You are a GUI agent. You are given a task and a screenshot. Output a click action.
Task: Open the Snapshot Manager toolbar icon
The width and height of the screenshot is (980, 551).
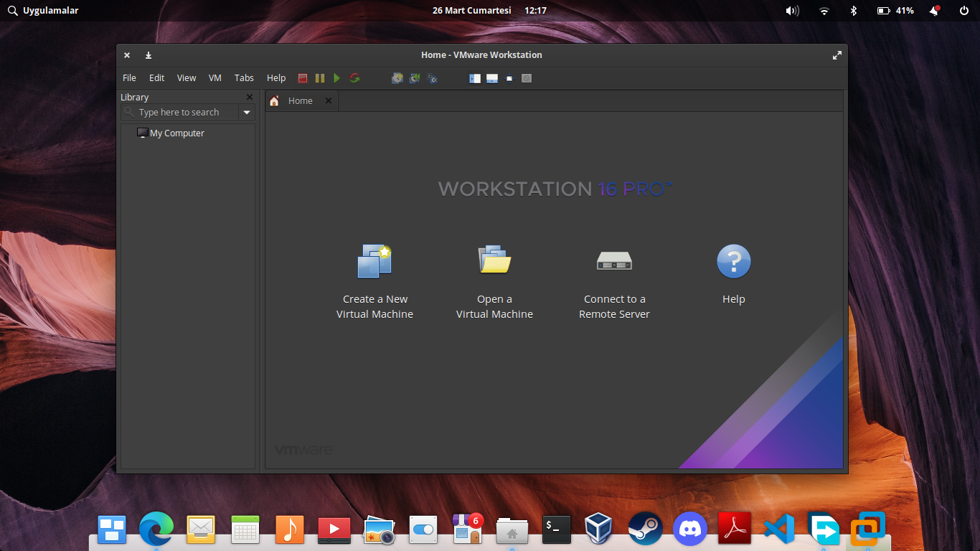tap(432, 78)
